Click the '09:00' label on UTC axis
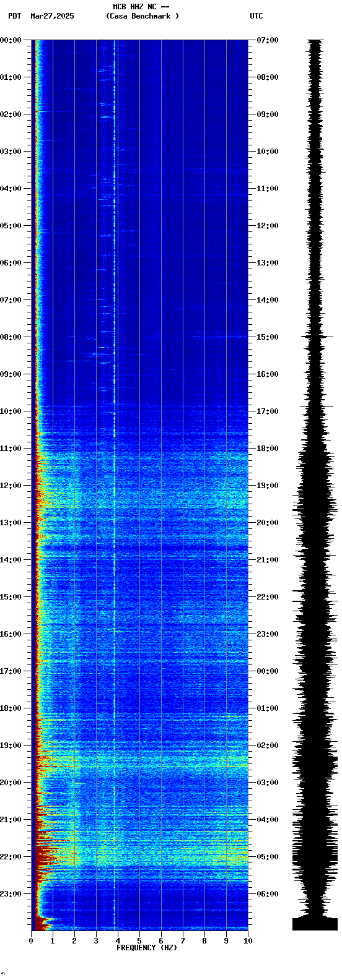Viewport: 342px width, 980px height. click(268, 114)
